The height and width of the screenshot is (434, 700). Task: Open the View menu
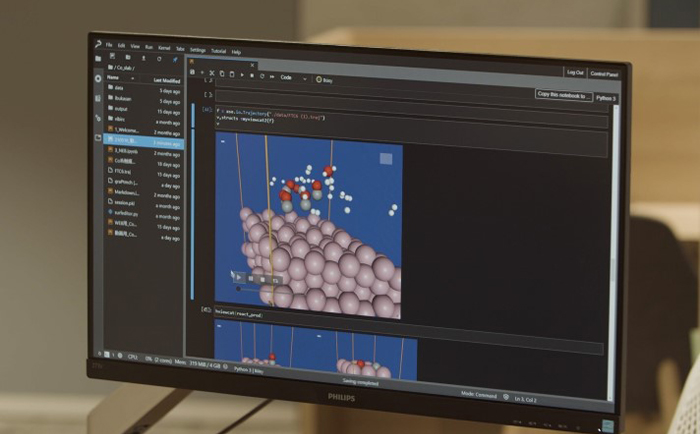[x=135, y=46]
